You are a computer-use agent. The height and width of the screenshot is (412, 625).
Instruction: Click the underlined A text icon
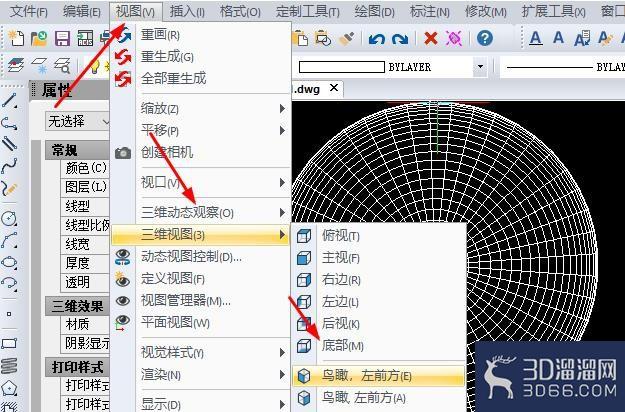[x=536, y=39]
